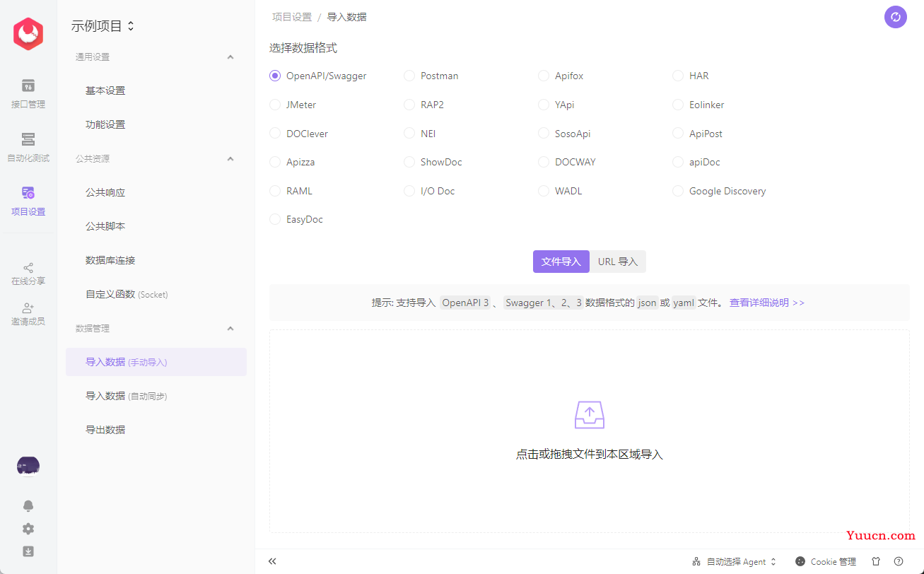Select apiDoc format radio
This screenshot has height=574, width=924.
678,162
